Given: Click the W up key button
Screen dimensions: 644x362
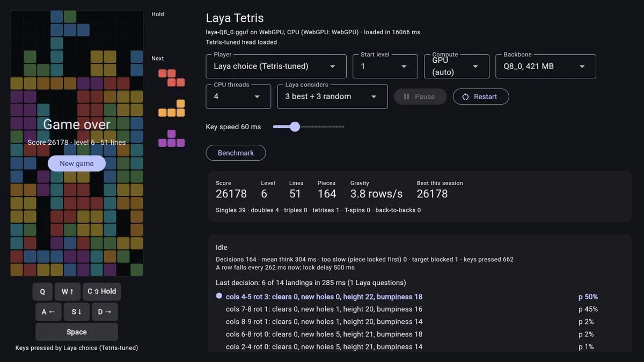Looking at the screenshot, I should pos(68,292).
